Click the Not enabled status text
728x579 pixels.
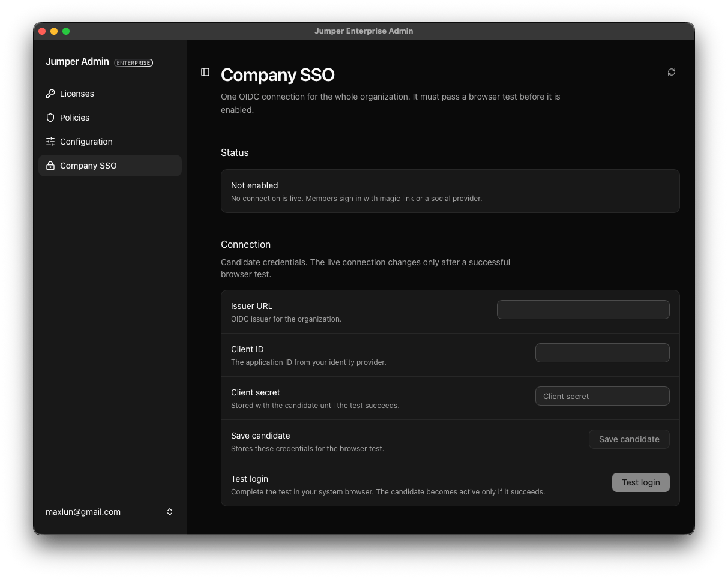pos(254,185)
